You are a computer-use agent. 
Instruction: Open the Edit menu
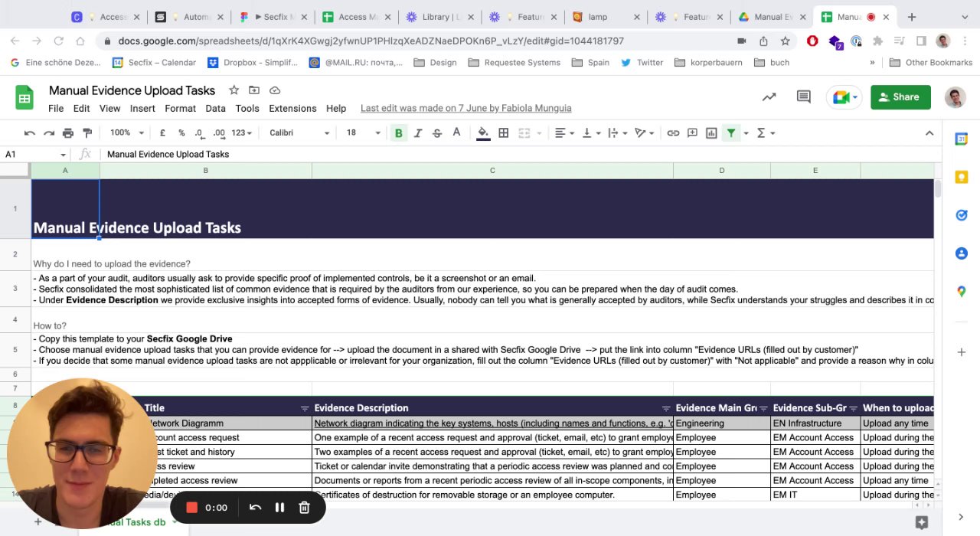click(81, 109)
